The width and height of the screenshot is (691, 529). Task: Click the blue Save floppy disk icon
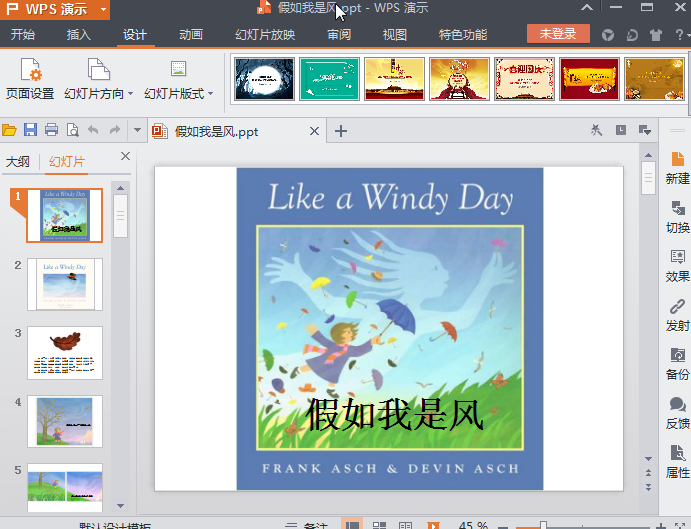pos(30,130)
